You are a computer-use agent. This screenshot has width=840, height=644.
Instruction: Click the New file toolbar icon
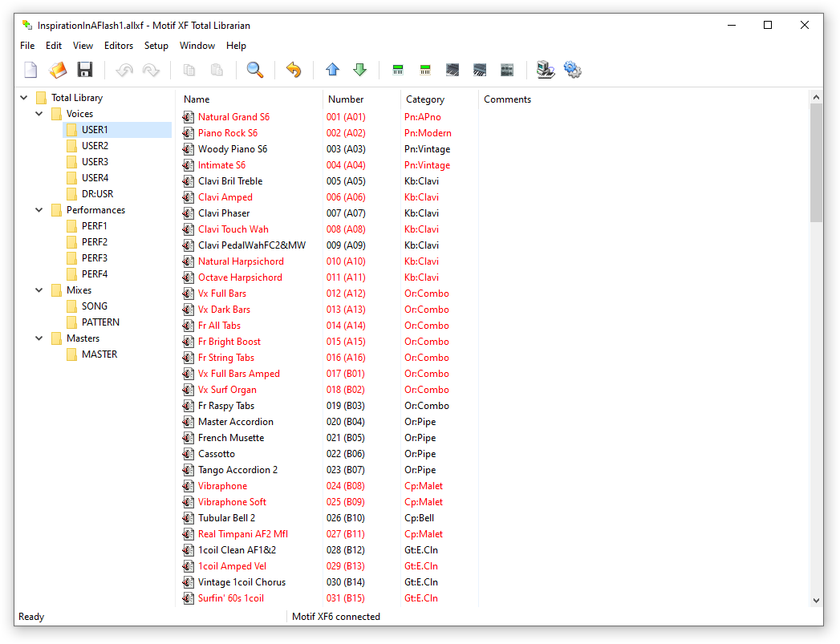click(x=30, y=70)
